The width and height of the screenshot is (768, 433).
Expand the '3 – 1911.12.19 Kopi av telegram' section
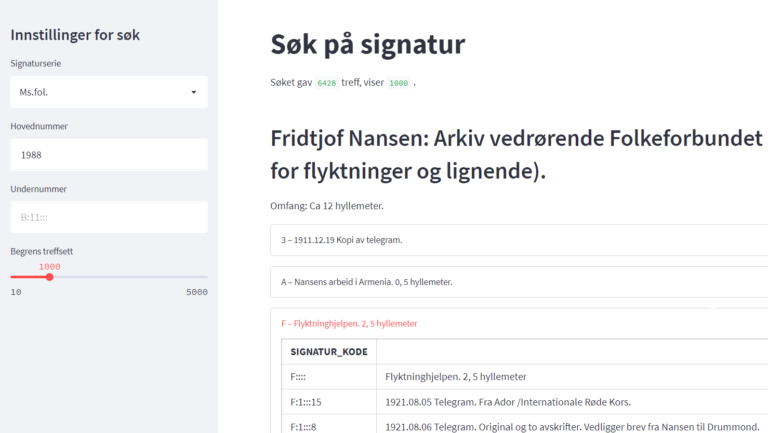[x=519, y=240]
